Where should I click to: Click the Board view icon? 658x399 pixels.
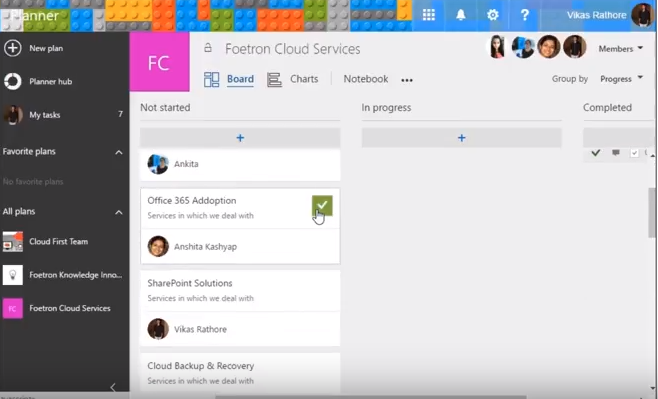(212, 79)
